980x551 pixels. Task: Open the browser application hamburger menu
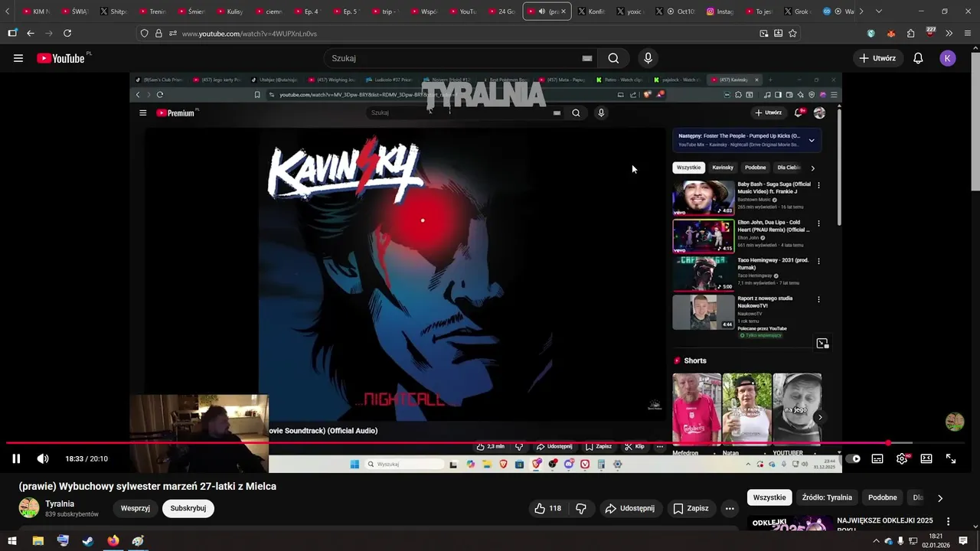[968, 34]
